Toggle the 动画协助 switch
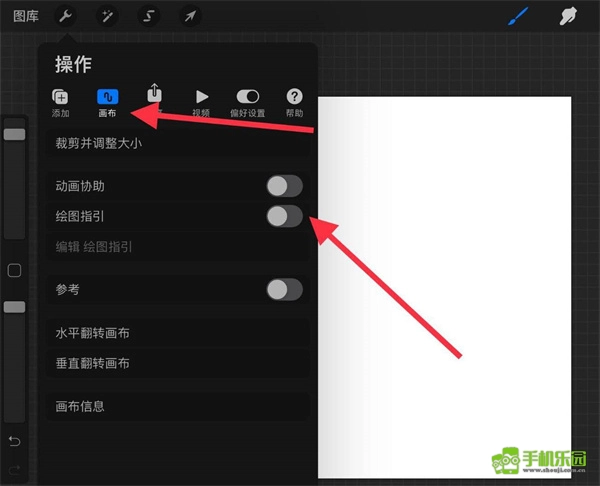This screenshot has width=600, height=486. [284, 186]
